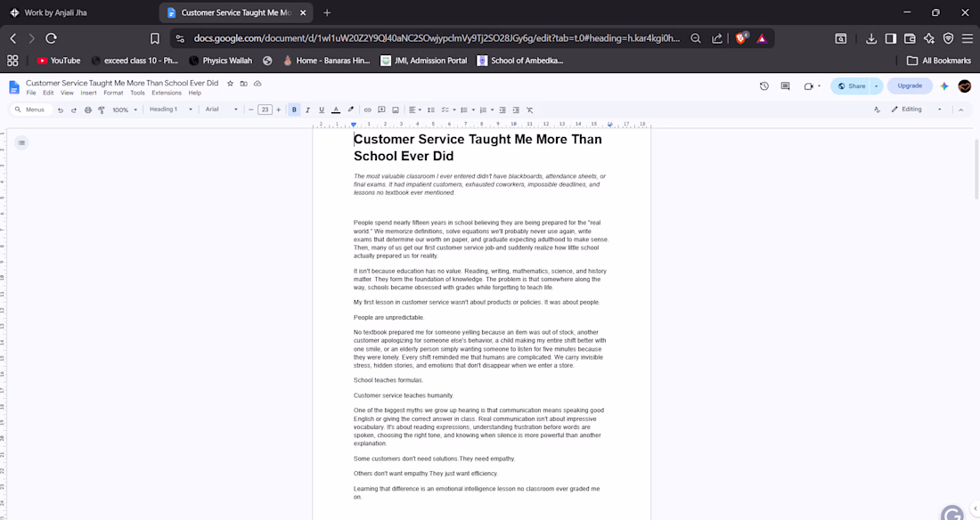Open the spelling and grammar check icon

pos(877,110)
